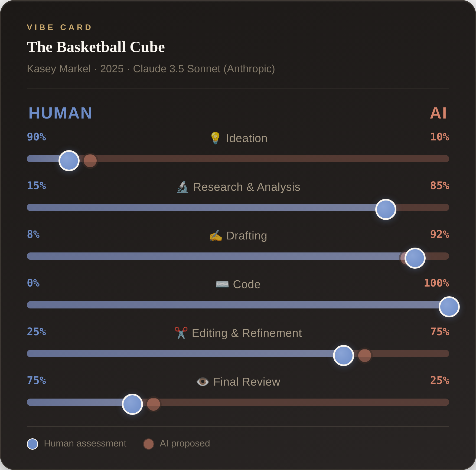
Task: Click the blue Human assessment legend dot
Action: tap(32, 444)
